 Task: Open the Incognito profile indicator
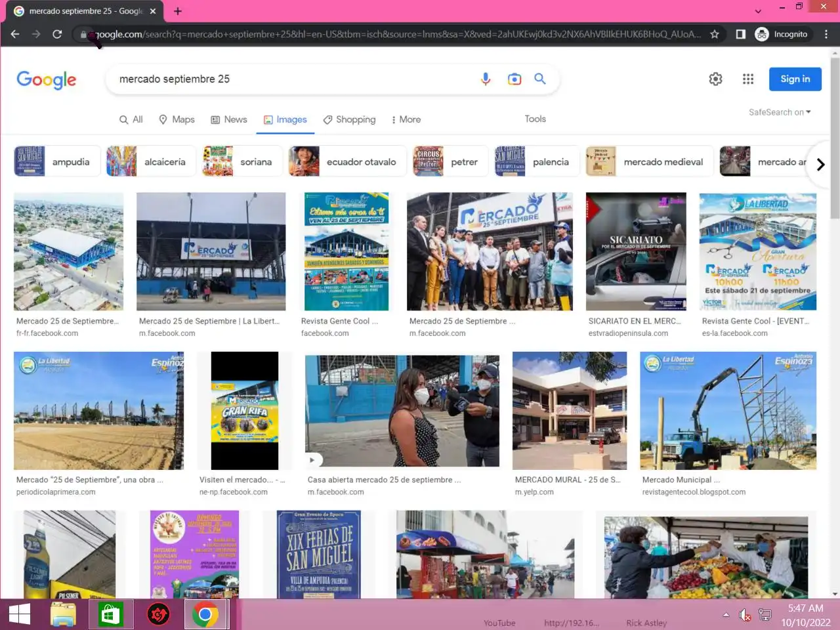[x=782, y=34]
